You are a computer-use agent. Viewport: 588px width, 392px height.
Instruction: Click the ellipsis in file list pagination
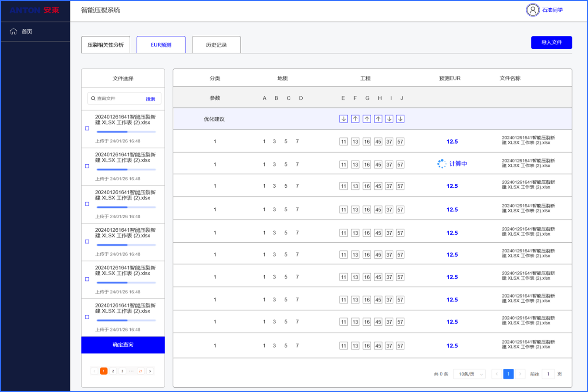point(132,371)
